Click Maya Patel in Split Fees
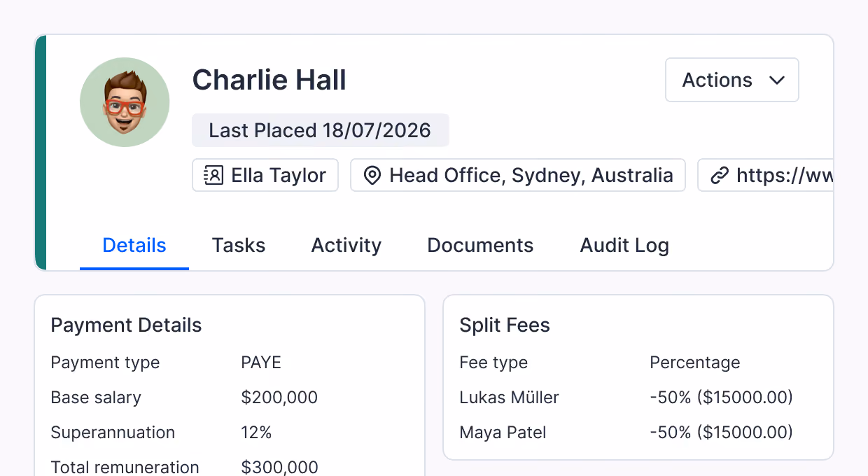 503,433
